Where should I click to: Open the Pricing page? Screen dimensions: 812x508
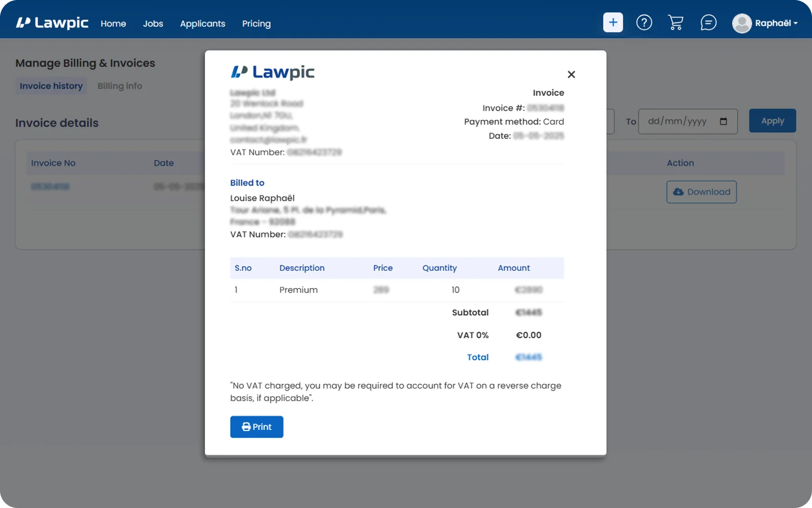coord(256,23)
